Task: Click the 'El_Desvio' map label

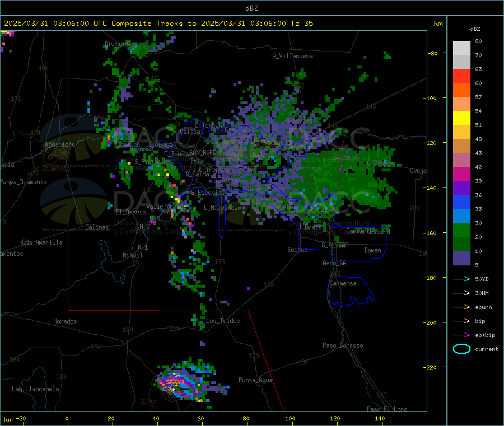Action: point(130,212)
